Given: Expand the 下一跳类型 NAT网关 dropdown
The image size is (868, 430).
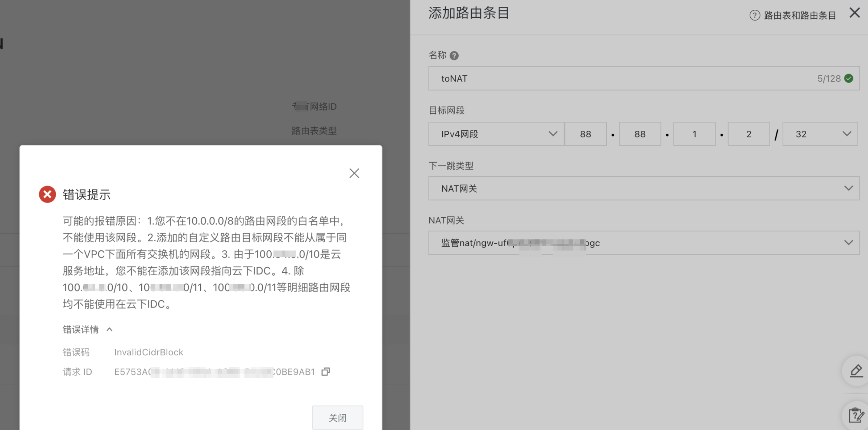Looking at the screenshot, I should click(643, 188).
